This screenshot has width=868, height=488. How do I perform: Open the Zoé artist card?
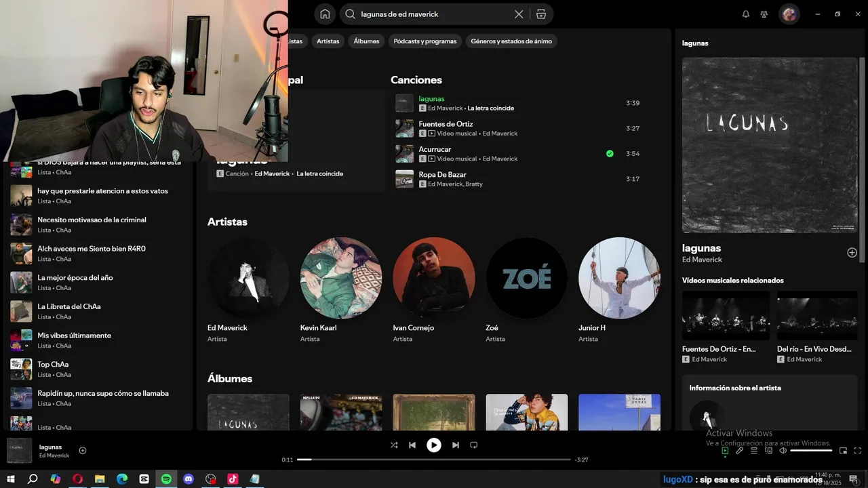(x=527, y=290)
